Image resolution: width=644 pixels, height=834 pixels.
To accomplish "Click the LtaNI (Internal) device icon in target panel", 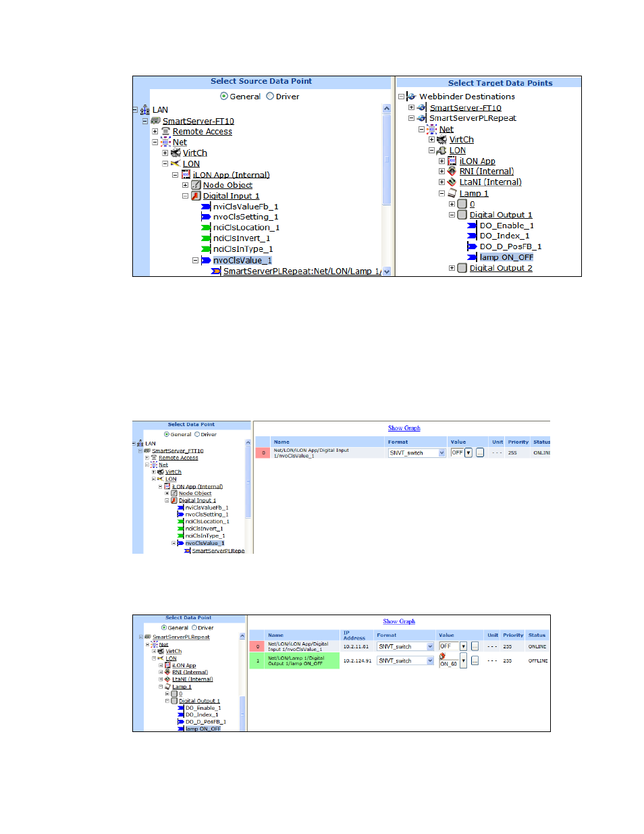I will tap(452, 182).
